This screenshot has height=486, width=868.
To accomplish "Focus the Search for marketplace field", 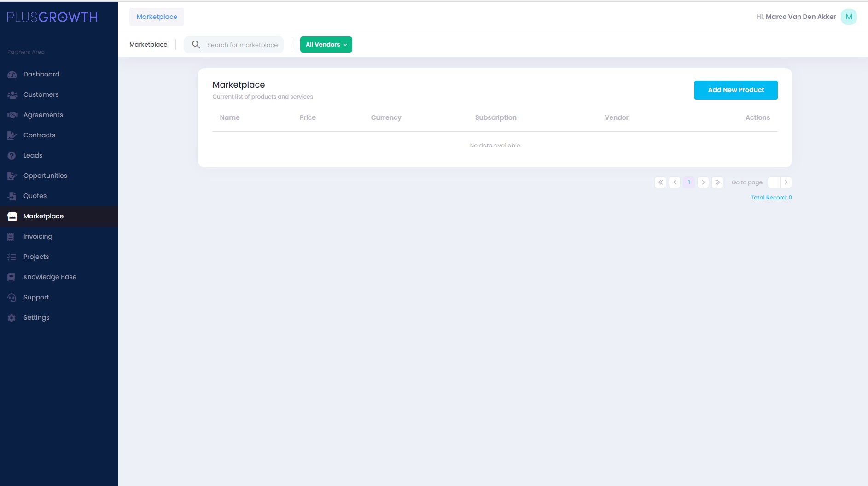I will pyautogui.click(x=242, y=45).
